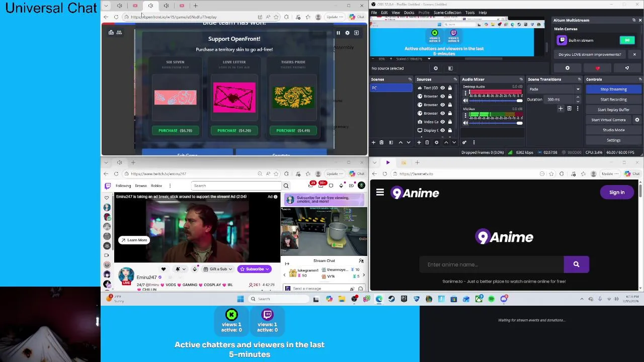The width and height of the screenshot is (644, 362).
Task: Open transition options three-dot menu in OBS
Action: [x=578, y=109]
